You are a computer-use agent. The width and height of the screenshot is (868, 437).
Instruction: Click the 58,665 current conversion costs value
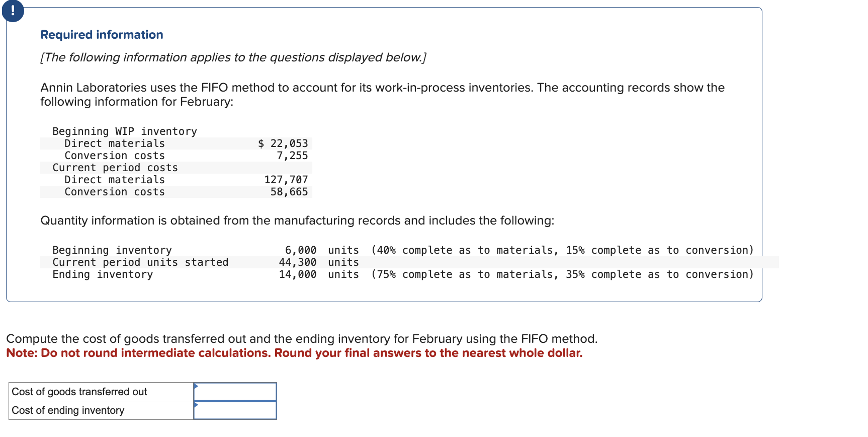pyautogui.click(x=289, y=192)
